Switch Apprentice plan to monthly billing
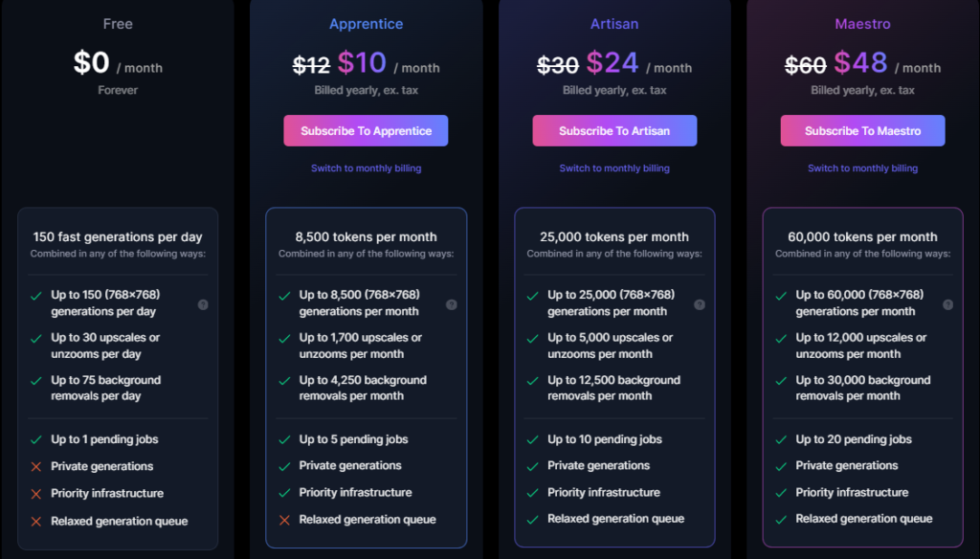Viewport: 980px width, 559px height. (x=367, y=168)
